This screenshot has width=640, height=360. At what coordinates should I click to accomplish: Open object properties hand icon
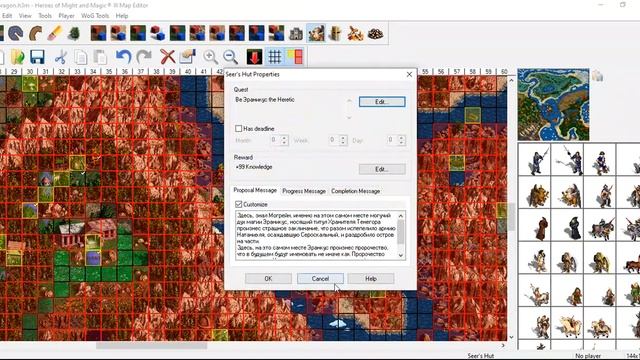187,57
